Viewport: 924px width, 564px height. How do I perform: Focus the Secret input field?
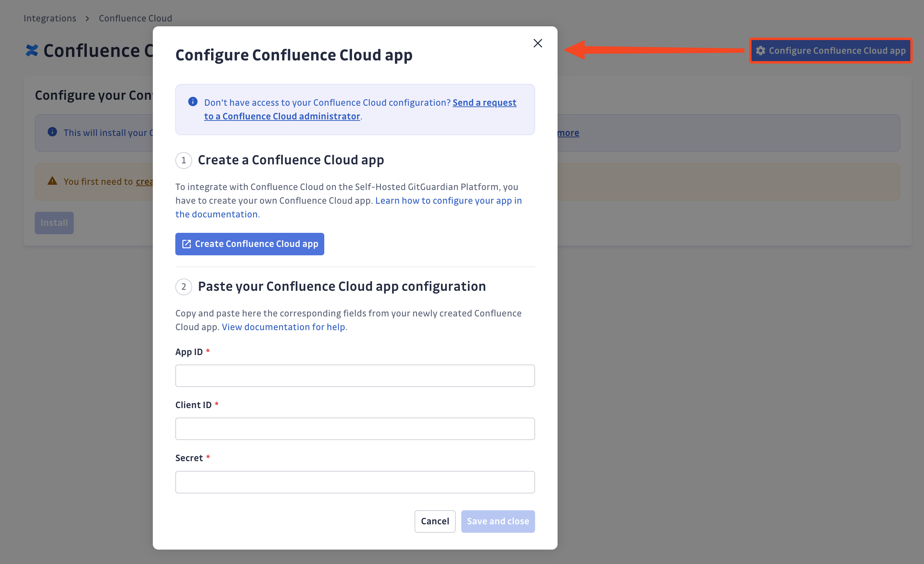[355, 482]
